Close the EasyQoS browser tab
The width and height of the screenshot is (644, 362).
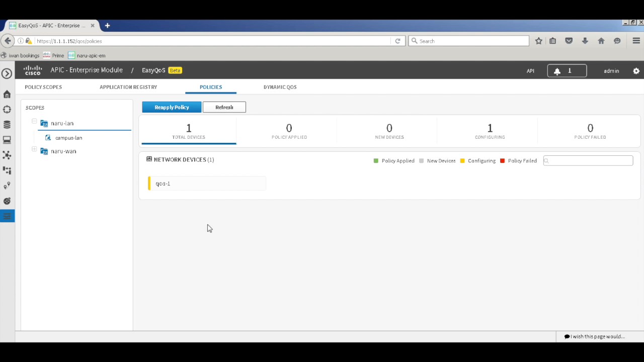(x=93, y=26)
